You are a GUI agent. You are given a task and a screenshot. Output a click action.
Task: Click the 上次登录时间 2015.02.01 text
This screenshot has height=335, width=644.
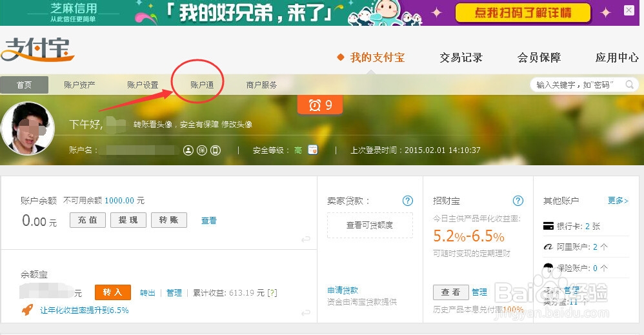click(x=415, y=150)
